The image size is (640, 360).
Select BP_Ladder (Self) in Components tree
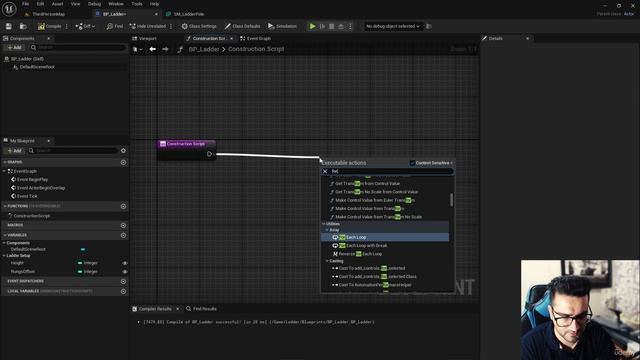tap(27, 59)
